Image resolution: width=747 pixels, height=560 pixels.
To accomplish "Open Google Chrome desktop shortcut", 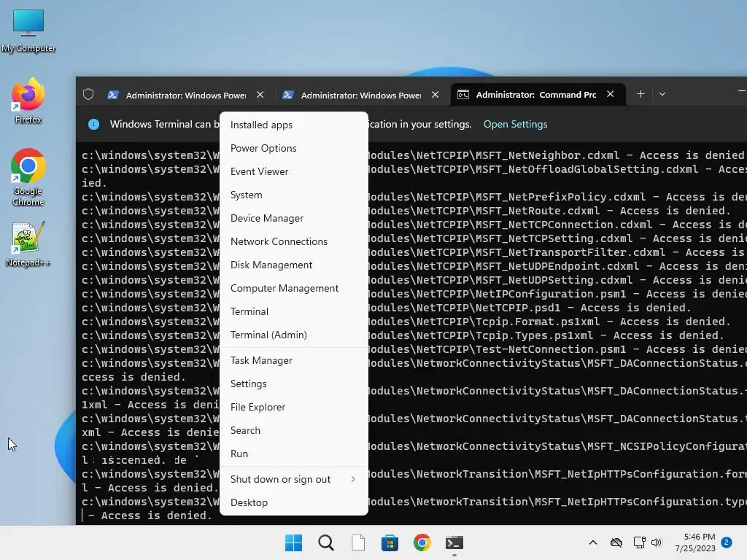I will click(x=28, y=177).
